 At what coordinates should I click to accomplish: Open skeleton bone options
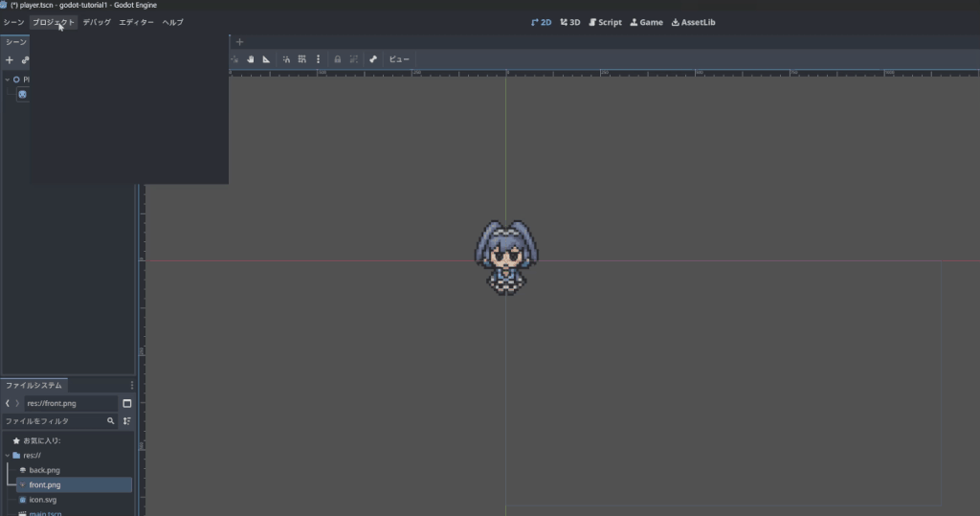click(x=373, y=59)
